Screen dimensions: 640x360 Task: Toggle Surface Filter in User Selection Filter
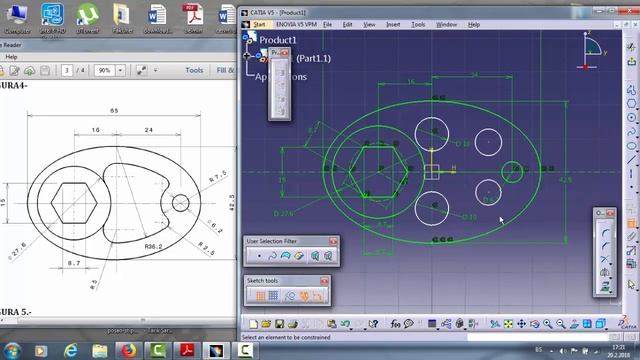286,256
